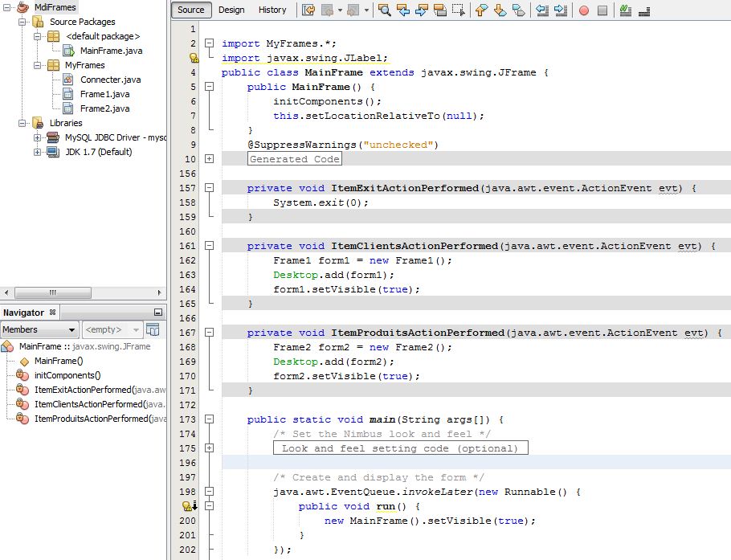The image size is (731, 560).
Task: Click the Forward navigation toolbar icon
Action: pyautogui.click(x=353, y=10)
